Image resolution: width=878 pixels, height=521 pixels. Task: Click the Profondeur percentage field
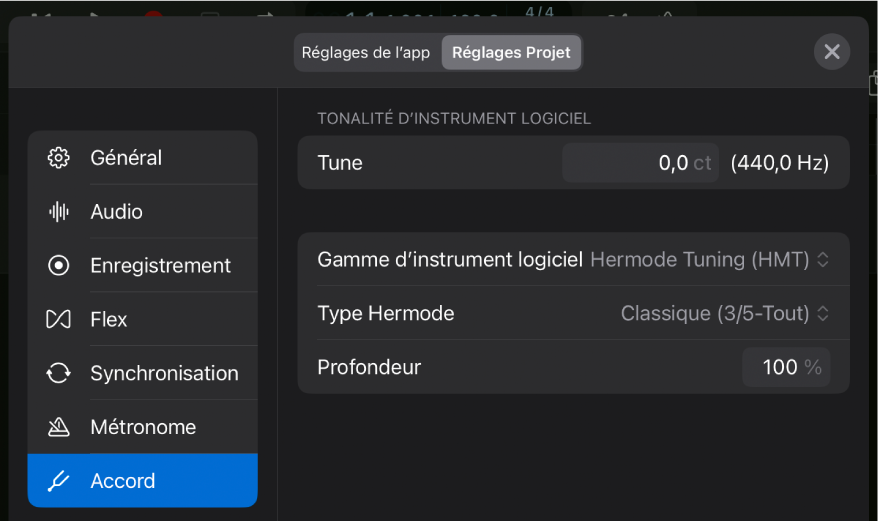click(x=785, y=367)
